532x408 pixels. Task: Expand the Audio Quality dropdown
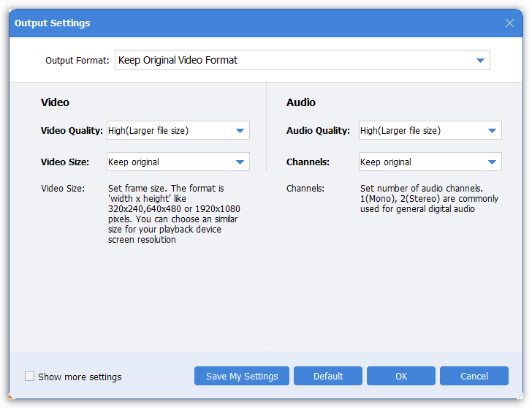(x=430, y=130)
